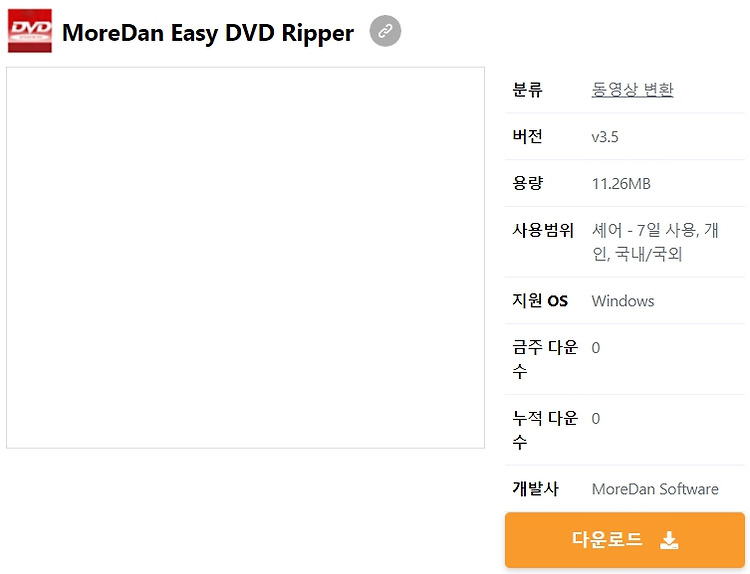Click the 용량 row label
The height and width of the screenshot is (574, 750).
527,183
